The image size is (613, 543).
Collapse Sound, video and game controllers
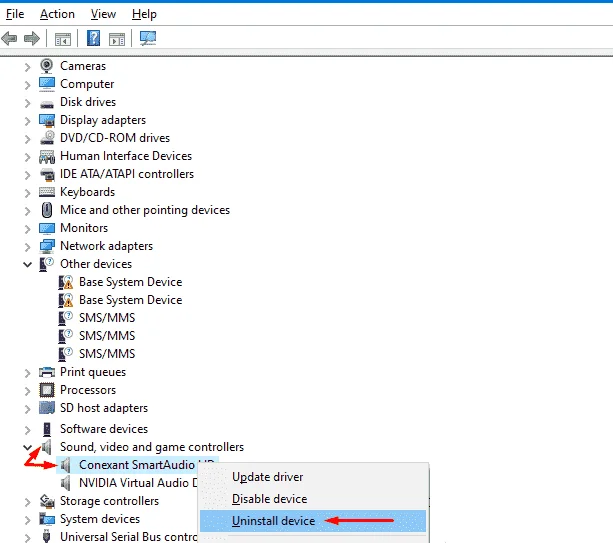click(27, 447)
